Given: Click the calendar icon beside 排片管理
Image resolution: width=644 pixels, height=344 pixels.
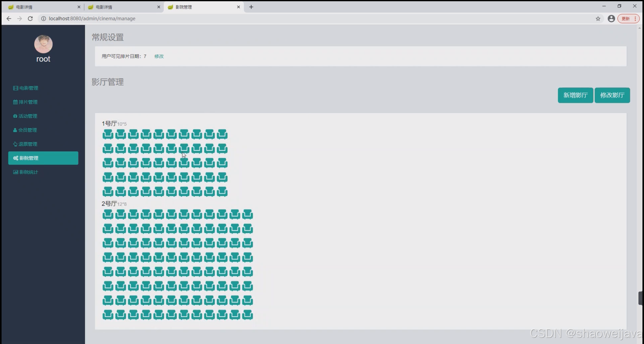Looking at the screenshot, I should click(15, 102).
